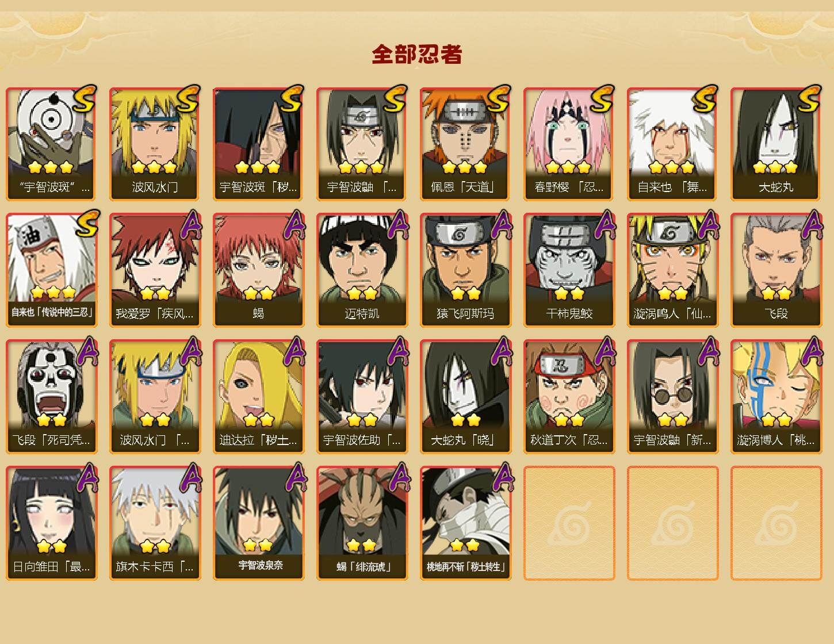Click the 桃地再不斩「秽土转生」 card

(x=466, y=523)
